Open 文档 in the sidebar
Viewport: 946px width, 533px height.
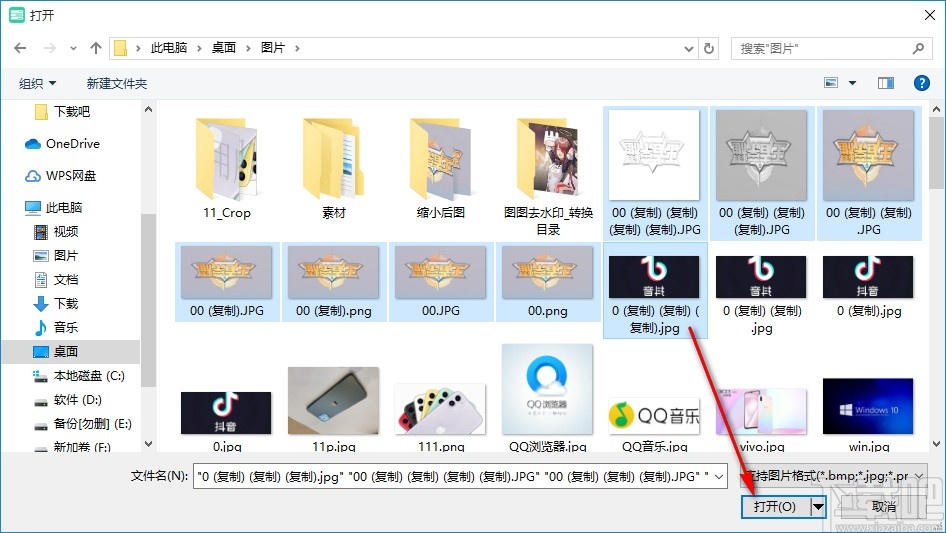(56, 279)
